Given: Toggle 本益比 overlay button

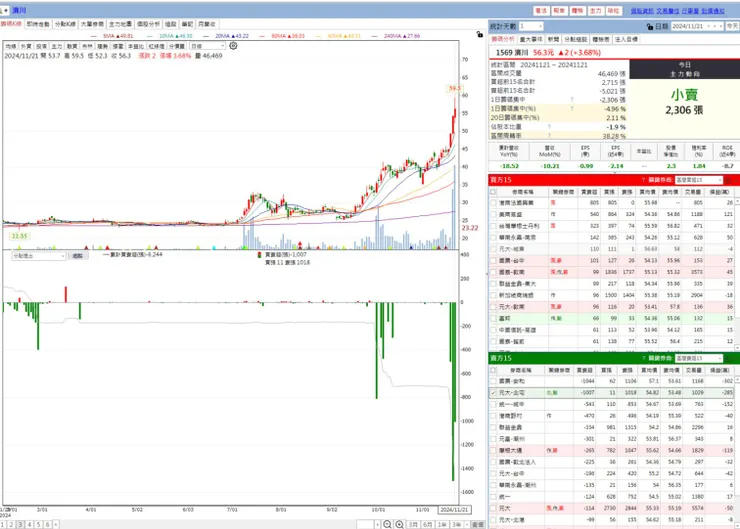Looking at the screenshot, I should (136, 46).
